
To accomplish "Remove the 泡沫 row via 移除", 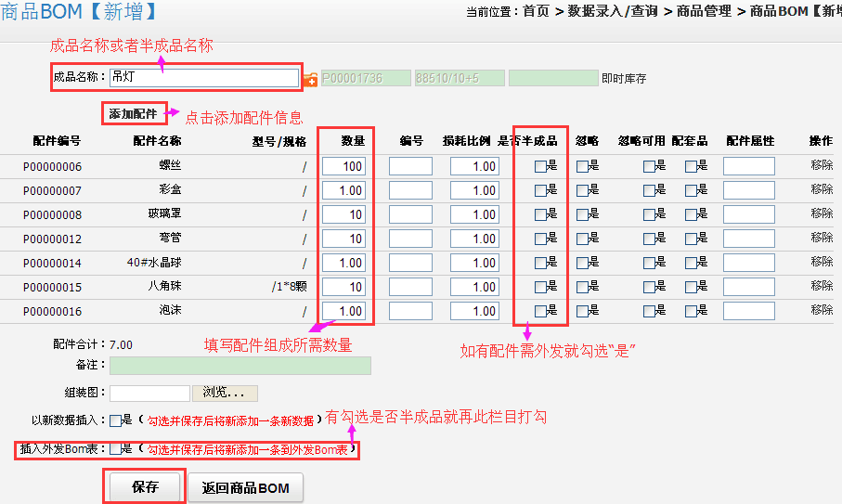I will (821, 311).
